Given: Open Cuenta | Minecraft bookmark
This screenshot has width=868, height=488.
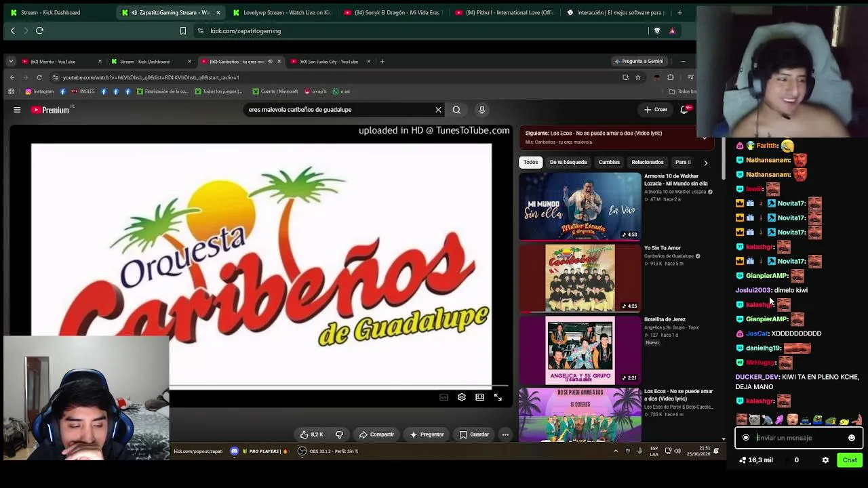Looking at the screenshot, I should pos(275,91).
